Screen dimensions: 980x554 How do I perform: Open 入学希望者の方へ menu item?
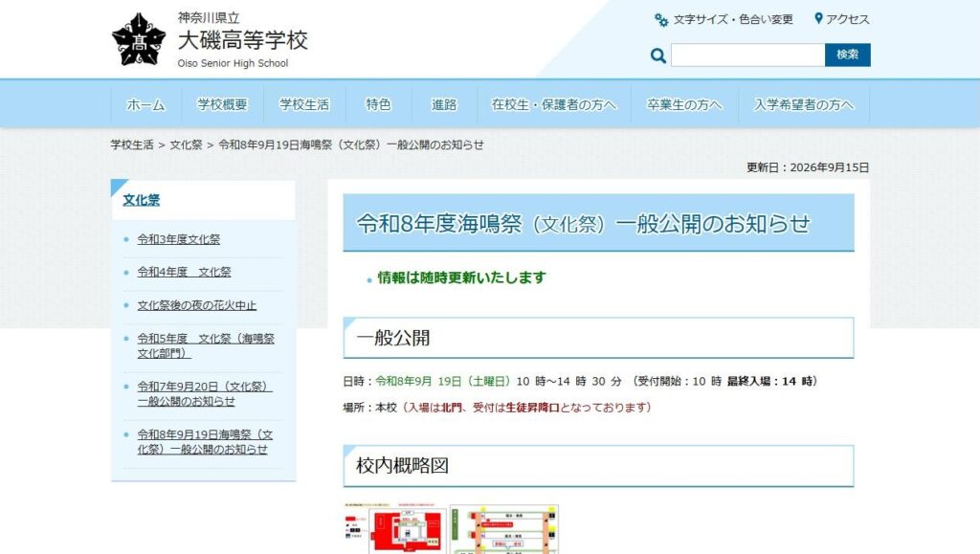804,105
